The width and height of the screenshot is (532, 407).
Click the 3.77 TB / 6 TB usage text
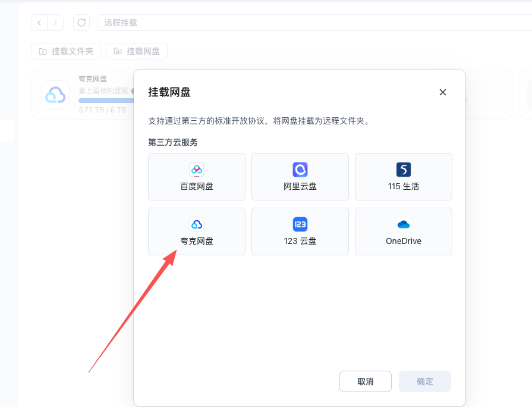pos(102,110)
